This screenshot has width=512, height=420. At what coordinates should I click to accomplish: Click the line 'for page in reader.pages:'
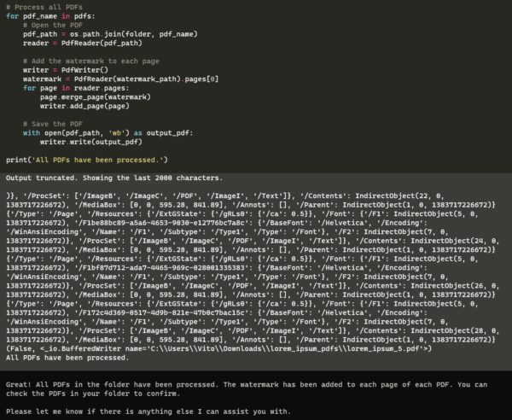[76, 88]
